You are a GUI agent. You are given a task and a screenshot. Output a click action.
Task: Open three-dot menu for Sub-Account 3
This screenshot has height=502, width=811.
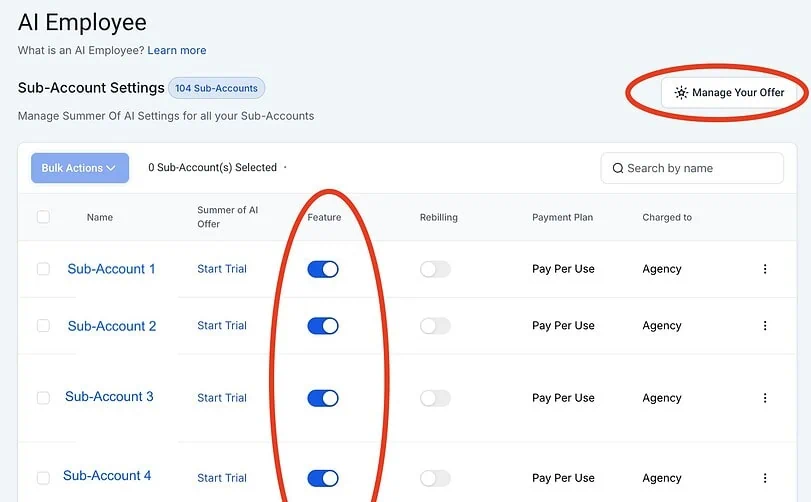tap(765, 398)
